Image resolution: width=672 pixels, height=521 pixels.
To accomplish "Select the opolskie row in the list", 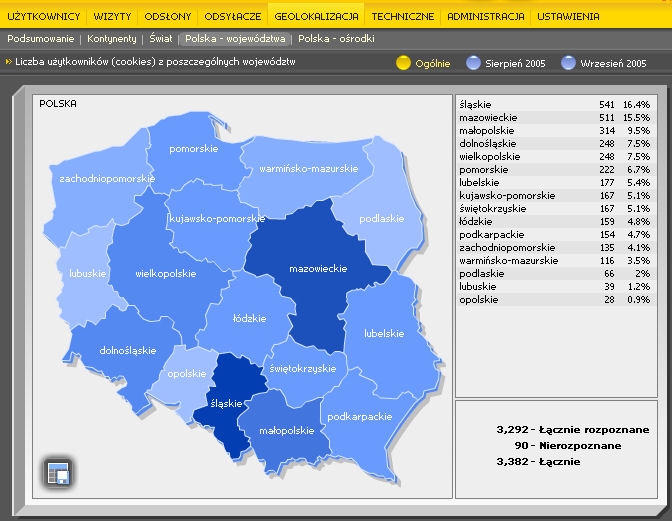I will click(x=556, y=299).
